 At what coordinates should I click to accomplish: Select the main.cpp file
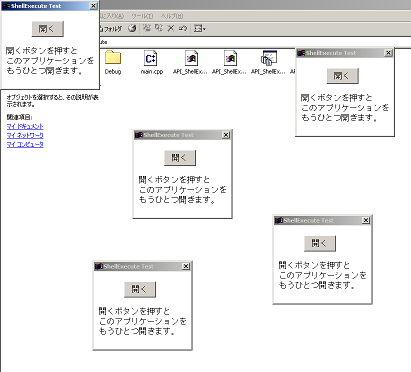[151, 62]
